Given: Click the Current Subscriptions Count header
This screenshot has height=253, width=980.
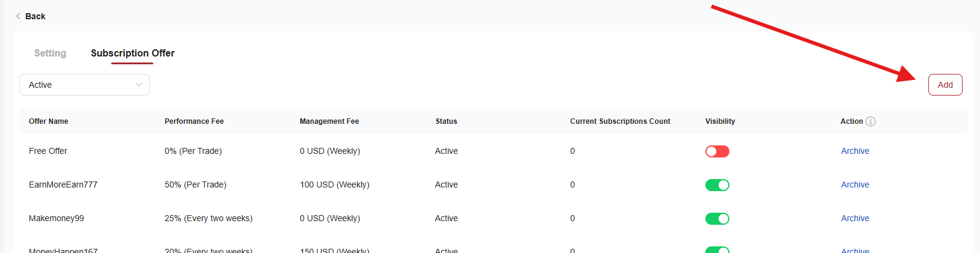Looking at the screenshot, I should 620,121.
